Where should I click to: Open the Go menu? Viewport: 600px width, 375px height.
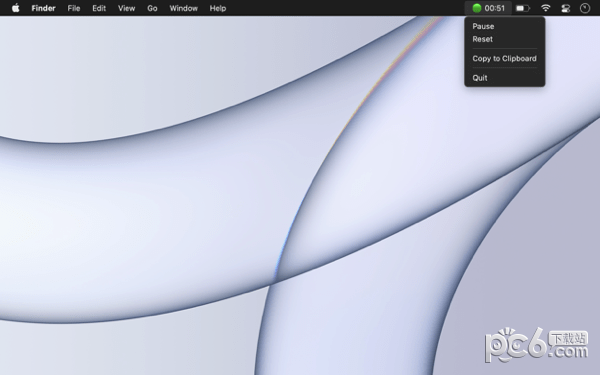point(152,8)
